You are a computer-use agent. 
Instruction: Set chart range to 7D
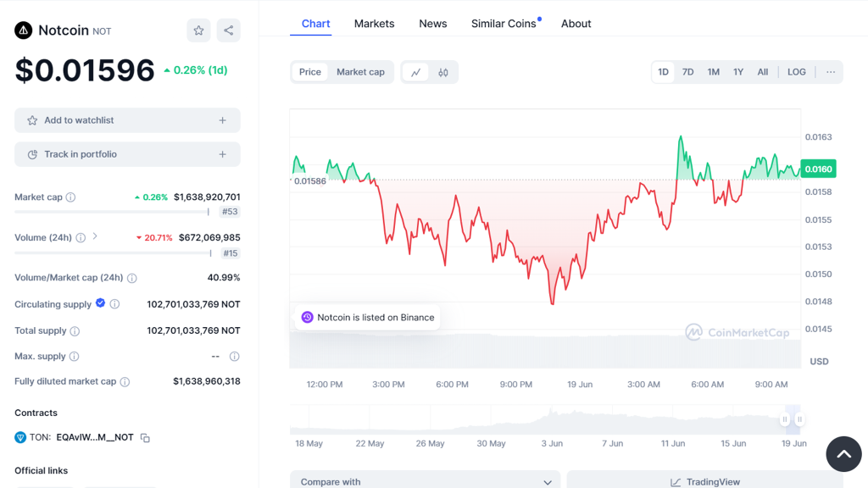tap(688, 72)
